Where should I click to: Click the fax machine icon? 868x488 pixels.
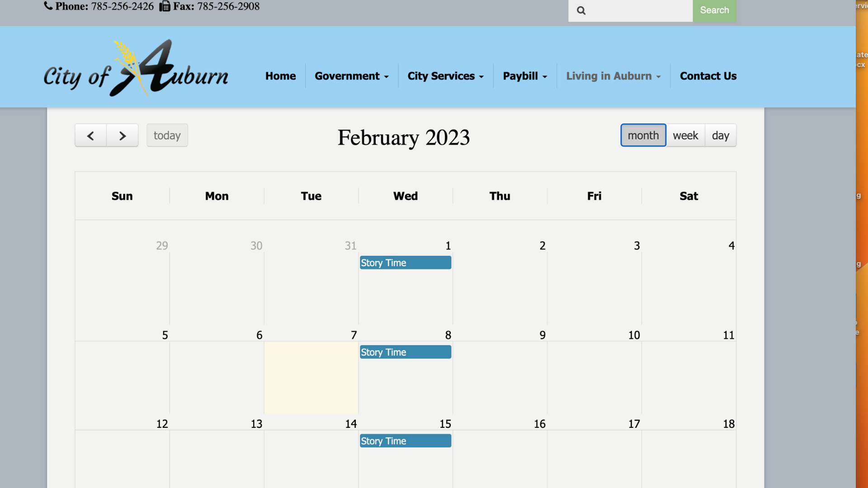coord(165,6)
